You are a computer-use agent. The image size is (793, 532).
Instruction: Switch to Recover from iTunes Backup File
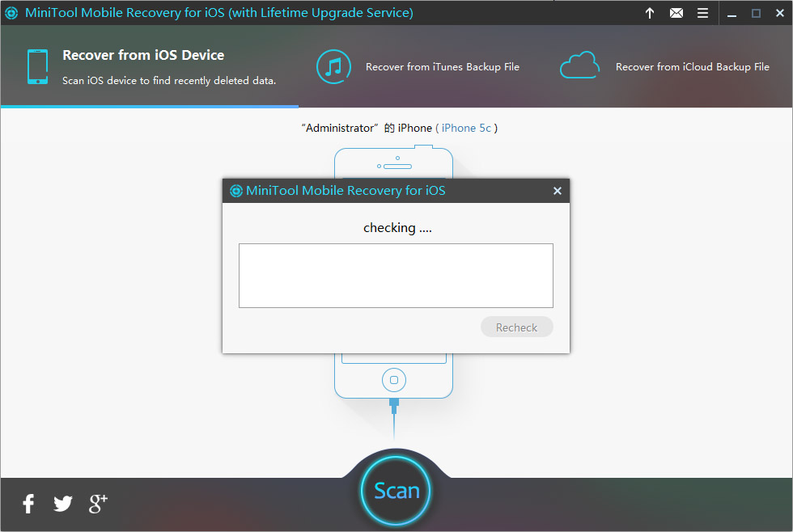(x=442, y=67)
